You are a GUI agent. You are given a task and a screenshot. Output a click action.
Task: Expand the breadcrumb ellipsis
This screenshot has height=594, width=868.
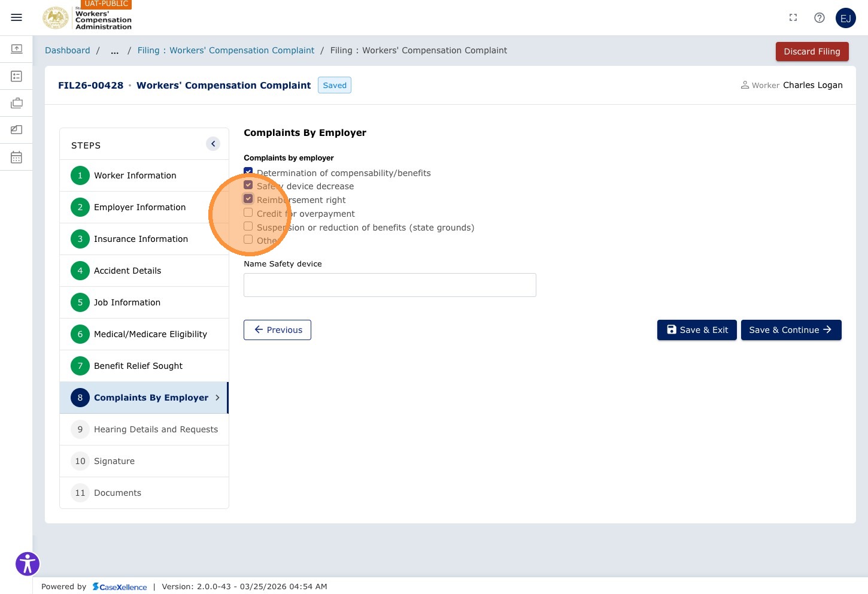114,51
